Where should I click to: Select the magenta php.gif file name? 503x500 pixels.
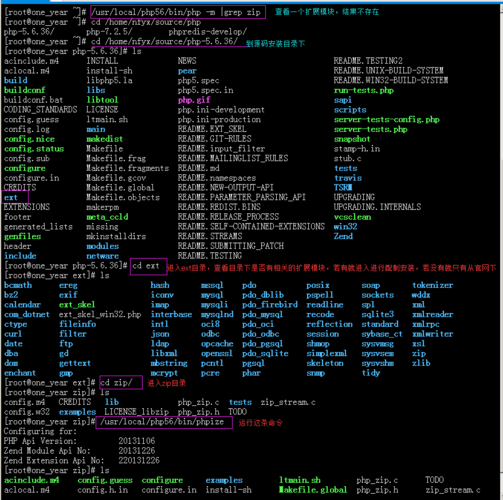coord(194,100)
